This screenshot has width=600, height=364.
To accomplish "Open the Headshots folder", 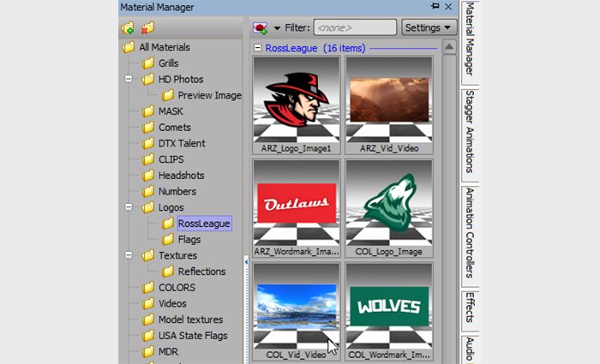I will point(181,176).
